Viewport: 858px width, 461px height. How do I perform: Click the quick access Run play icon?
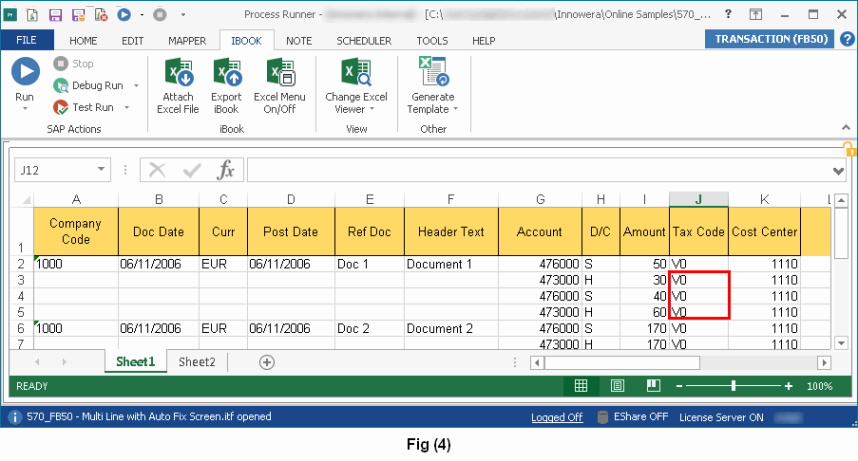(x=124, y=15)
